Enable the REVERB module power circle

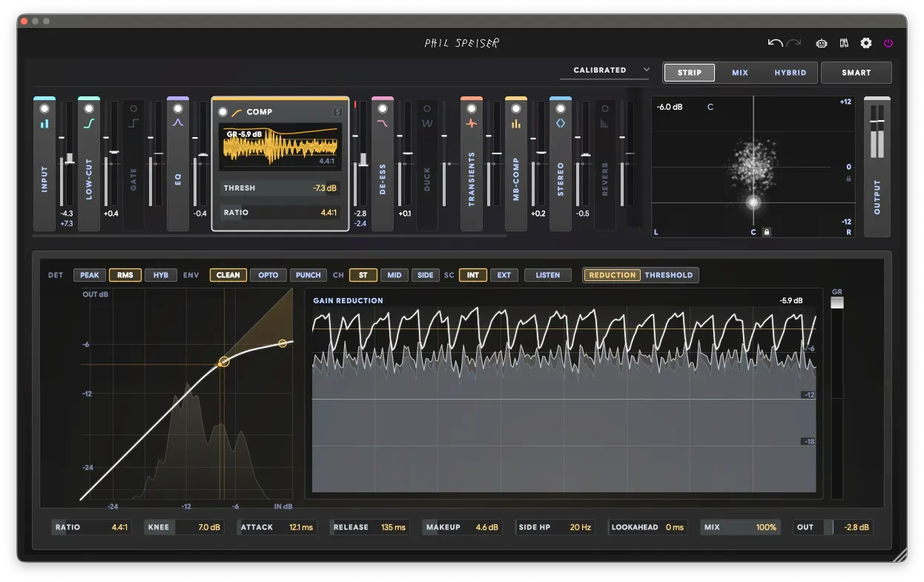coord(605,108)
